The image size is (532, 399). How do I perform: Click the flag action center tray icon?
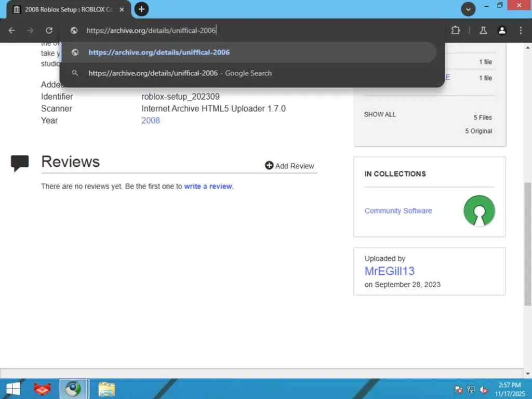click(458, 389)
